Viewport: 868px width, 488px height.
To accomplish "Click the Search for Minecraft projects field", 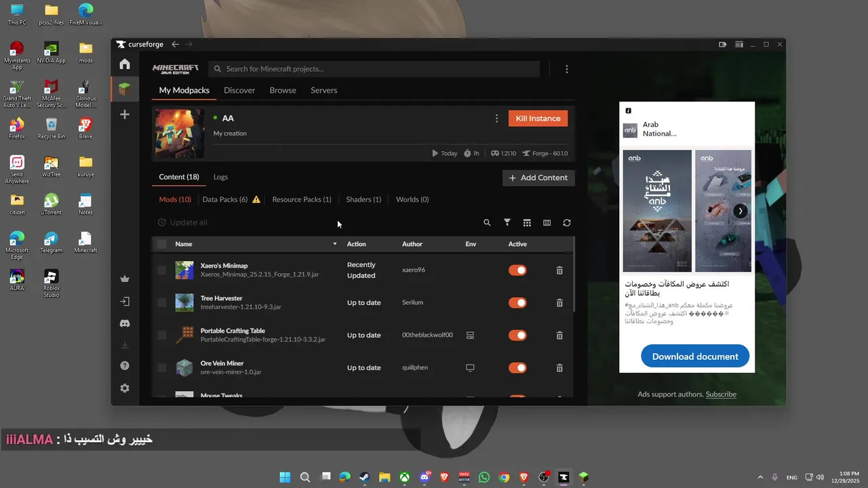I will tap(374, 69).
